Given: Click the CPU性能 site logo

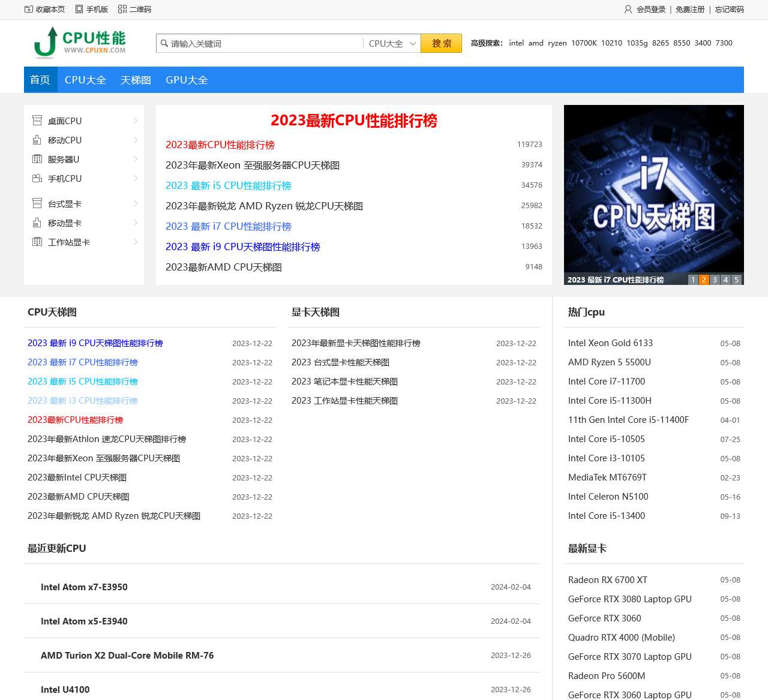Looking at the screenshot, I should click(78, 43).
